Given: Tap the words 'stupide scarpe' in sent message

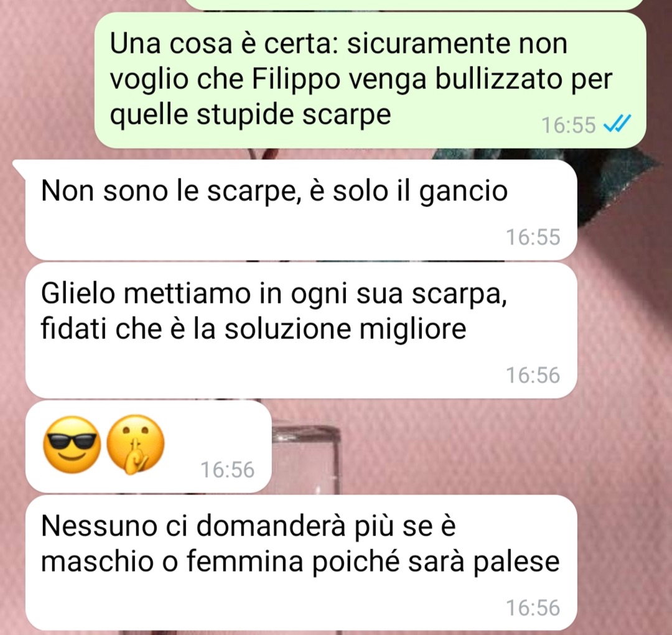Looking at the screenshot, I should point(294,116).
